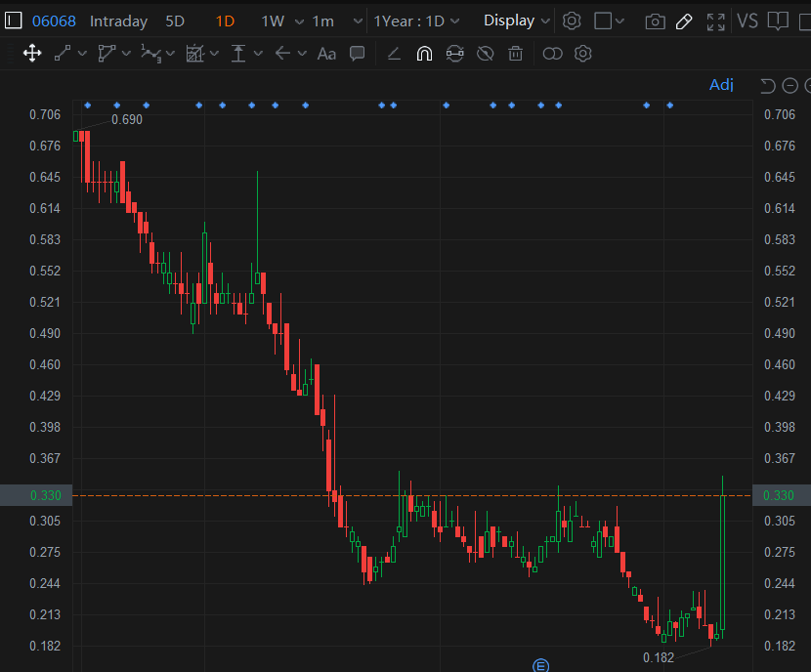
Task: Click the E earnings marker at chart bottom
Action: pyautogui.click(x=540, y=666)
